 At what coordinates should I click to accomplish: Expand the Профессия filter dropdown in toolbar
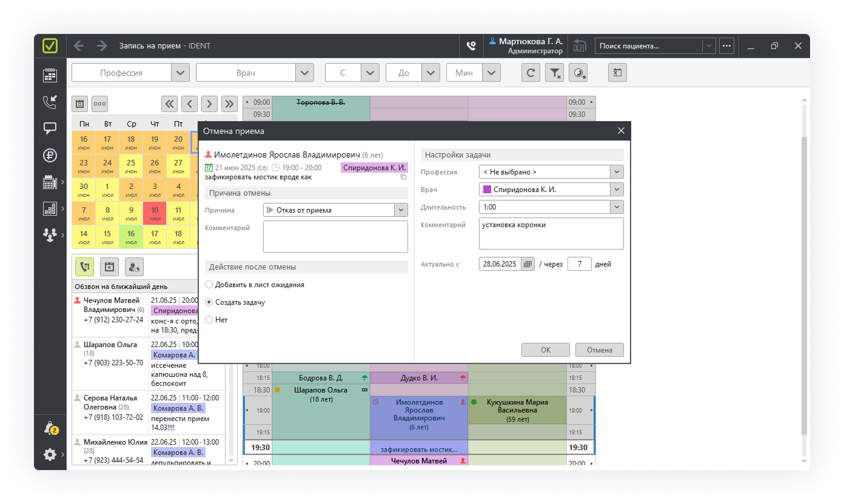[180, 73]
